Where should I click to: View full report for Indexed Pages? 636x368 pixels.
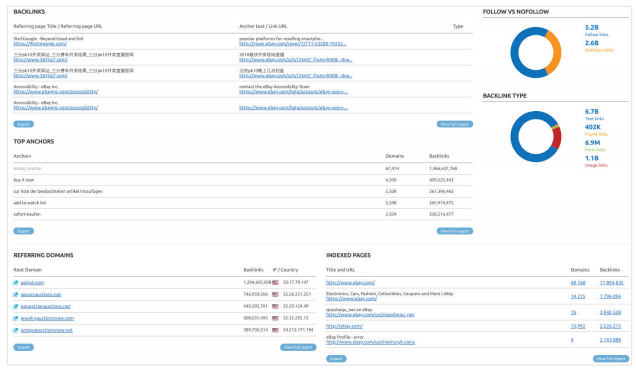(611, 359)
